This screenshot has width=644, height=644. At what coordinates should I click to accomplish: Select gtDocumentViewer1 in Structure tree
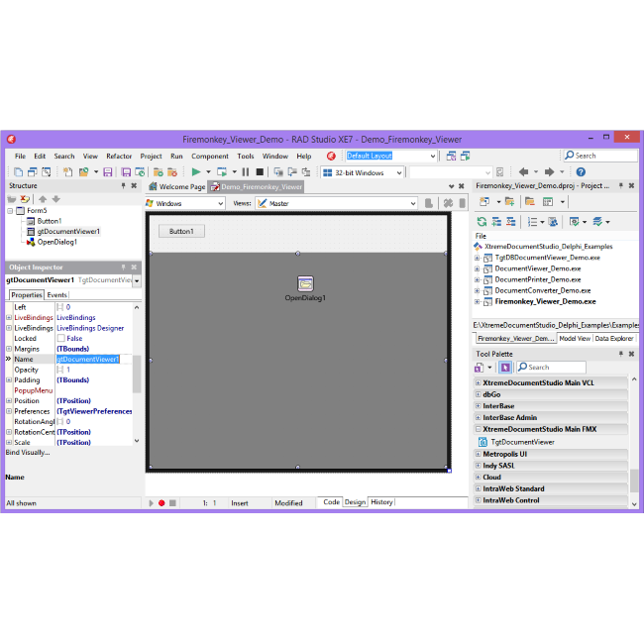tap(68, 232)
